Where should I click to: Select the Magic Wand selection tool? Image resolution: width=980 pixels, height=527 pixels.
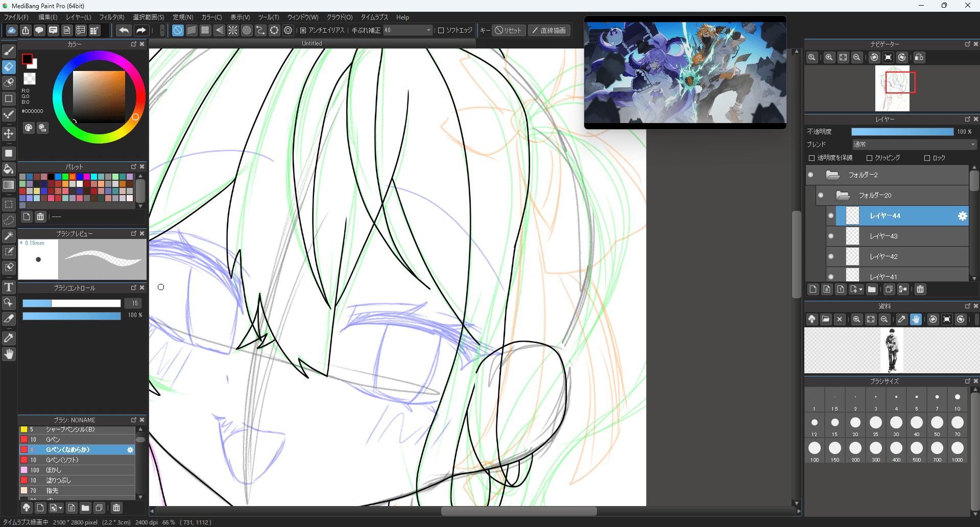9,235
